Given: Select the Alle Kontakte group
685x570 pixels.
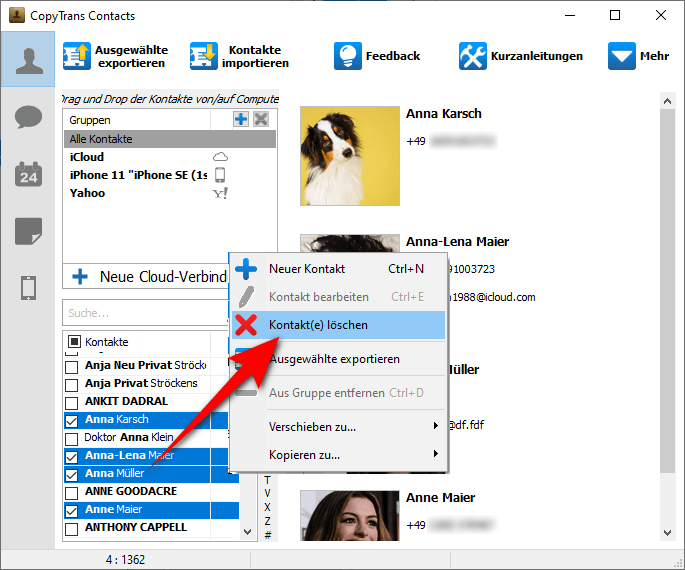Looking at the screenshot, I should [x=170, y=139].
